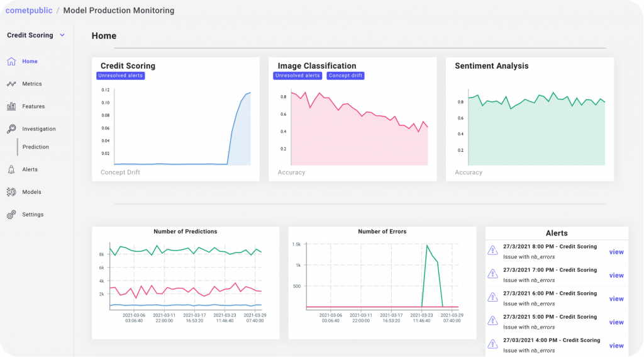The image size is (644, 357).
Task: Click the Number of Errors chart spike
Action: coord(427,246)
